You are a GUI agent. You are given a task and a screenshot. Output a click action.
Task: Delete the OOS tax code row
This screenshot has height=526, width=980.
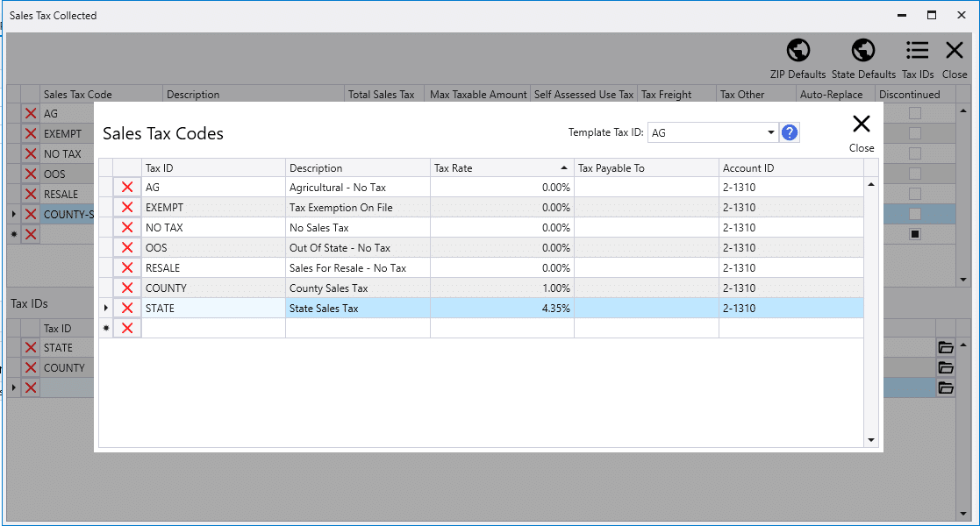point(125,247)
